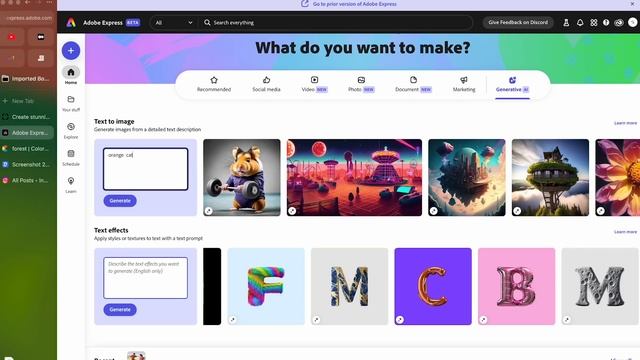Click the arrow icon on letter B card
Viewport: 640px width, 360px height.
point(483,320)
